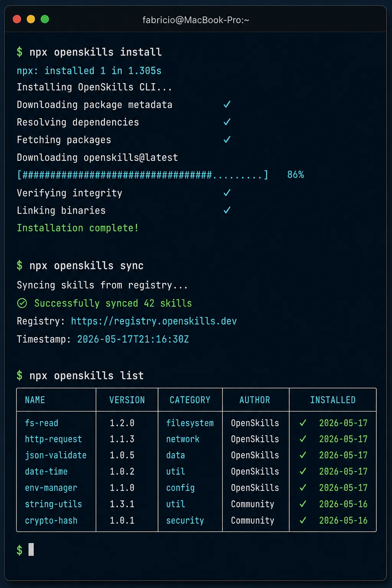Click the 'Installation complete!' message
The height and width of the screenshot is (588, 392).
78,228
